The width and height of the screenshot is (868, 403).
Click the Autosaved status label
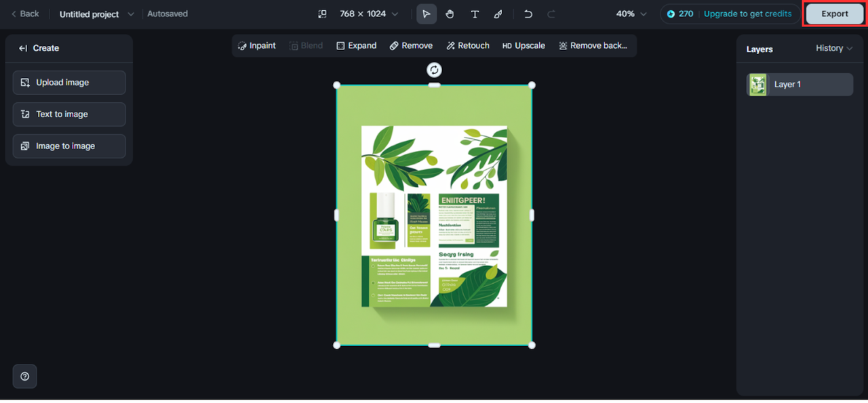tap(167, 14)
